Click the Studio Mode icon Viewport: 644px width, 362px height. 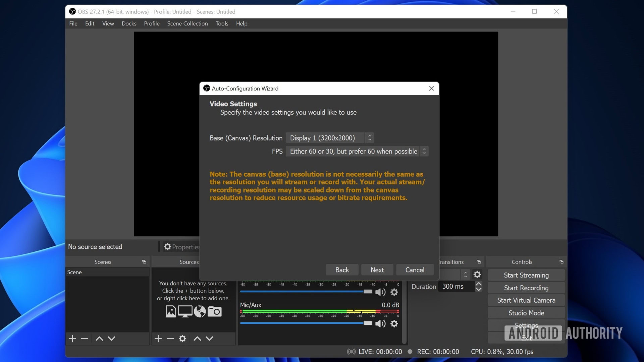click(526, 313)
